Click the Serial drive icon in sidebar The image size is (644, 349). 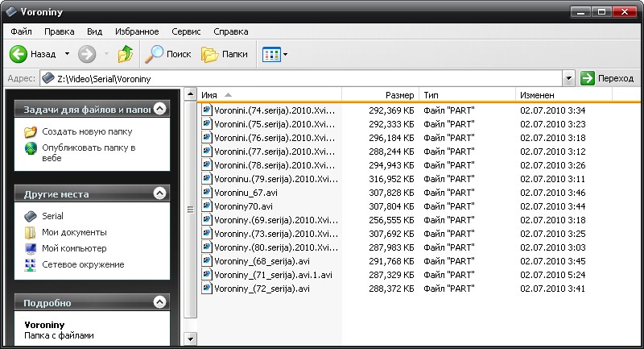(x=31, y=216)
